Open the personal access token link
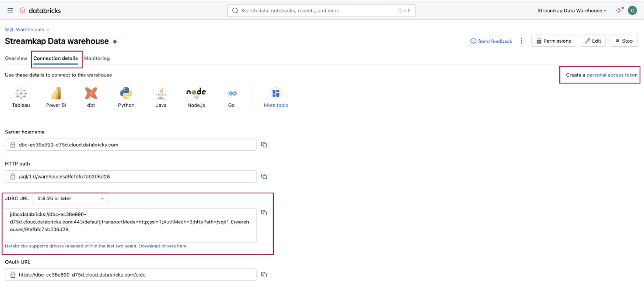Viewport: 644px width, 289px height. 612,75
